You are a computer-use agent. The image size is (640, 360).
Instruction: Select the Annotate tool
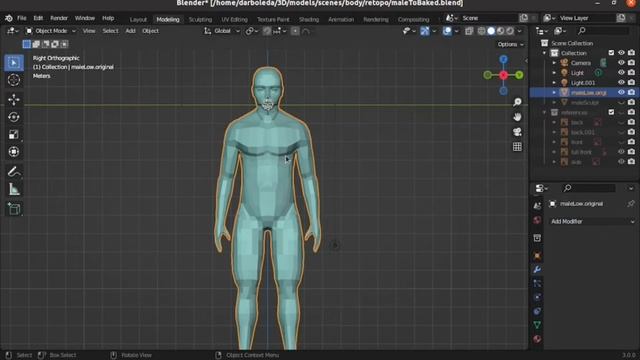(x=14, y=172)
